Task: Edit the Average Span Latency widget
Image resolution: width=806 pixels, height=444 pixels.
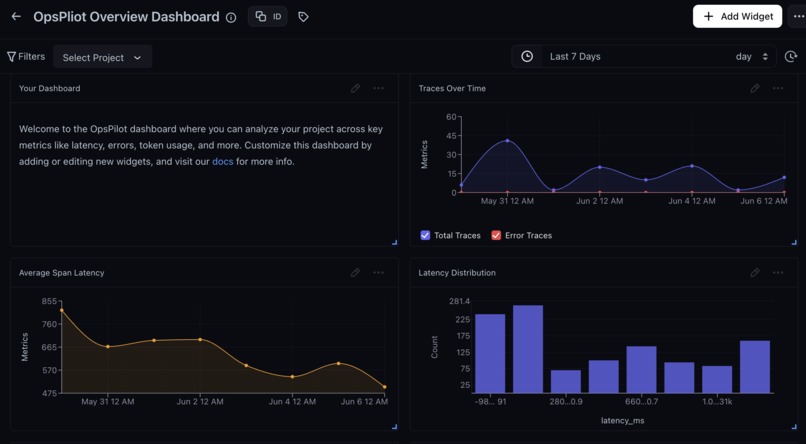Action: [355, 273]
